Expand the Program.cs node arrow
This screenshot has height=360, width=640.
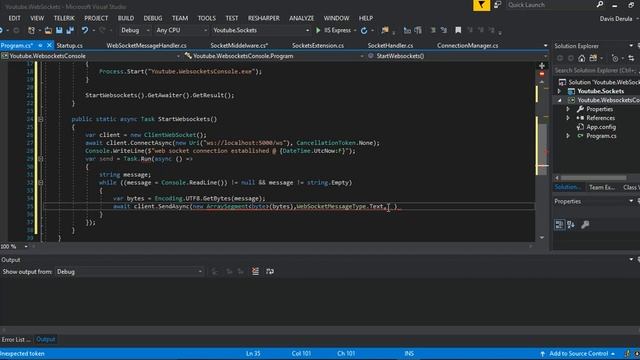(x=568, y=136)
